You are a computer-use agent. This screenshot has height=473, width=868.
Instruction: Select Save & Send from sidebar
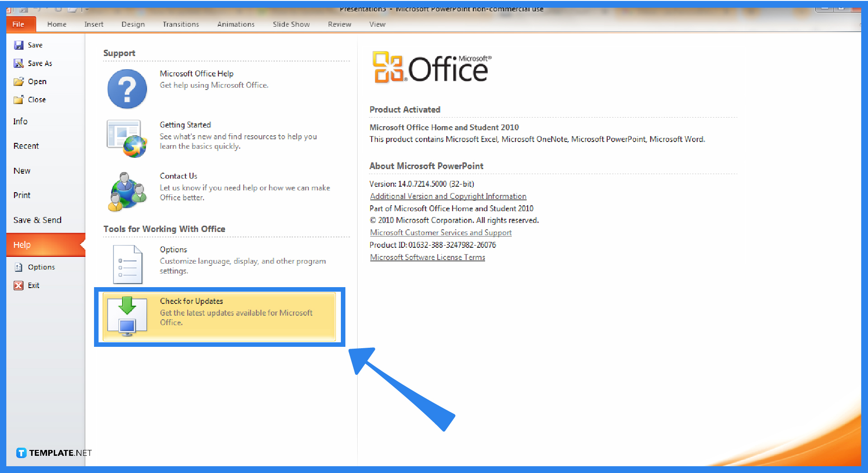tap(38, 220)
